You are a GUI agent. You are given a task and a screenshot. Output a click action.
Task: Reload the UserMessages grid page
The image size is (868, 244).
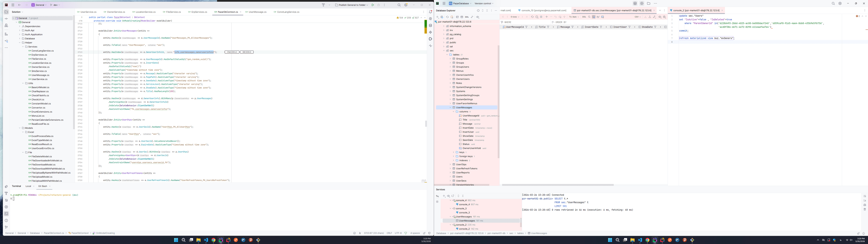532,17
